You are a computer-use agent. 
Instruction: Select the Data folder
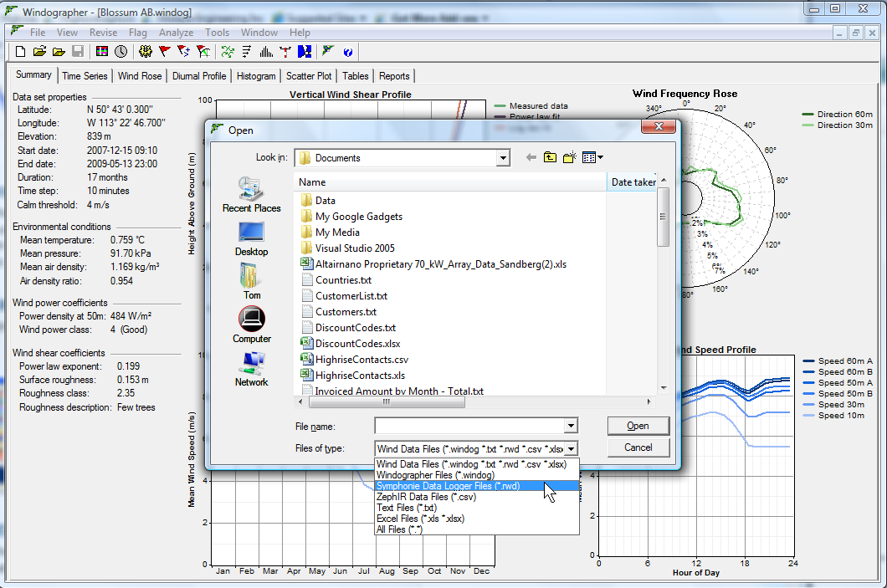pyautogui.click(x=319, y=200)
